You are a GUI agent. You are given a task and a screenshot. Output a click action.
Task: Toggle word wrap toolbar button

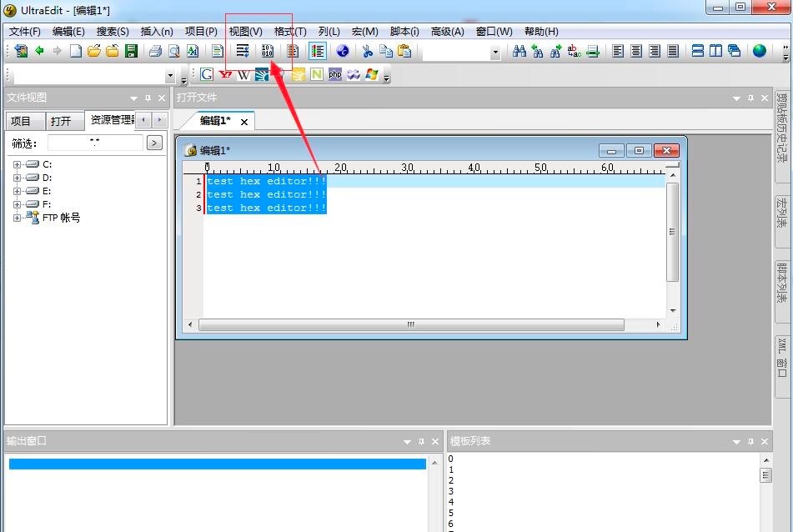243,51
